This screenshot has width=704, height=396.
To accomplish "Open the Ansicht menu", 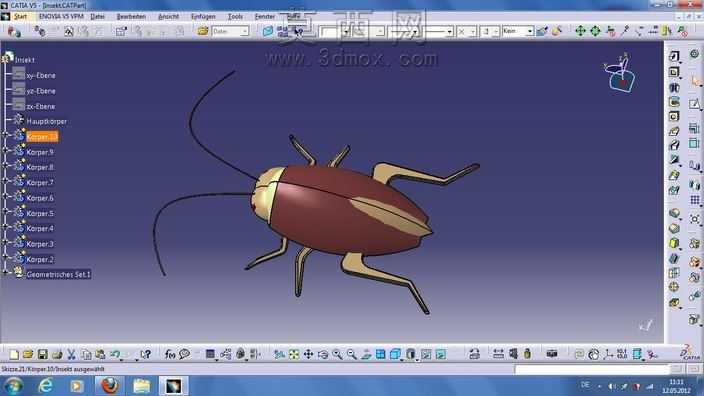I will [x=169, y=16].
